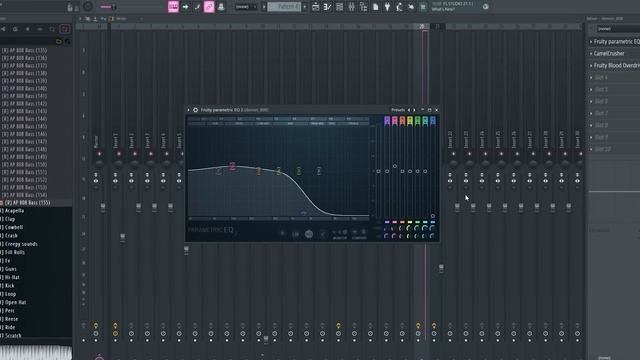Open the Creepy sounds folder in browser
This screenshot has width=640, height=360.
tap(21, 244)
